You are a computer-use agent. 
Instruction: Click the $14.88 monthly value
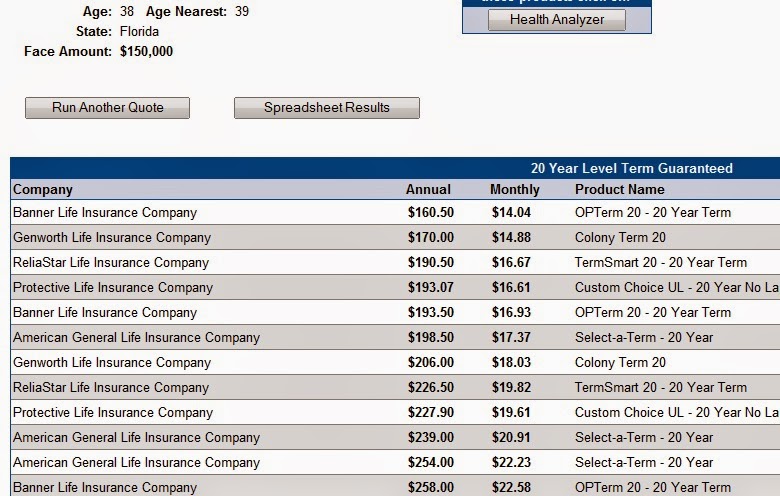[511, 237]
